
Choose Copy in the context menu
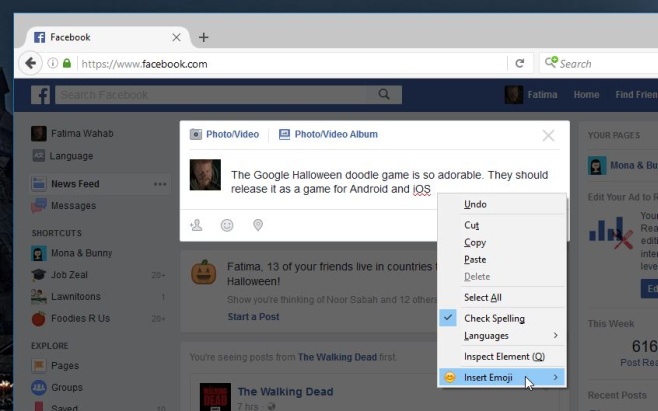pyautogui.click(x=502, y=243)
